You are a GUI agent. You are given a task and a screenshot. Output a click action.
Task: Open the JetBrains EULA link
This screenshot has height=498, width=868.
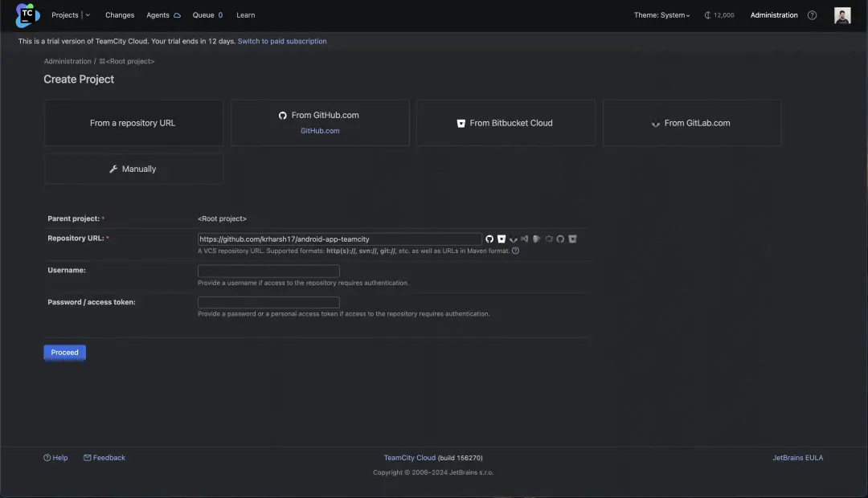[798, 458]
